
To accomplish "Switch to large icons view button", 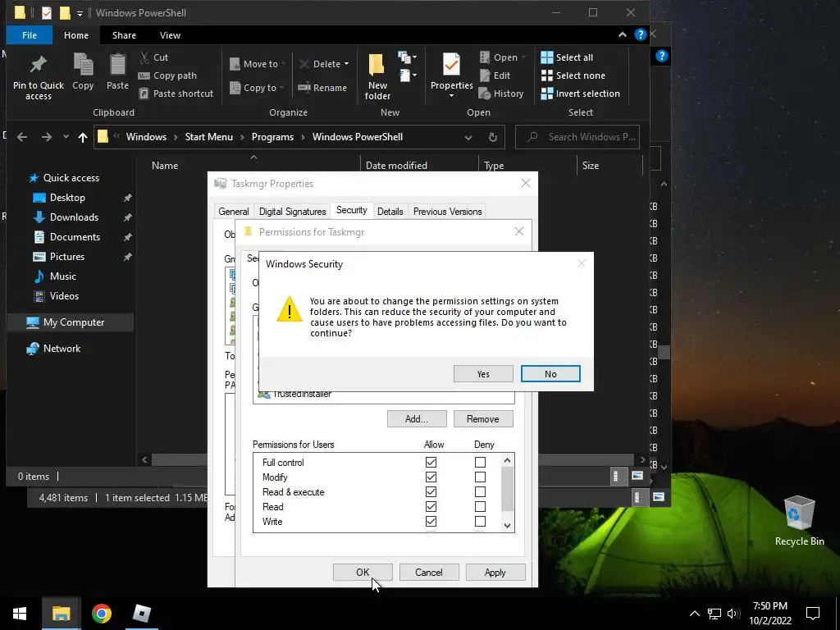I will [637, 476].
